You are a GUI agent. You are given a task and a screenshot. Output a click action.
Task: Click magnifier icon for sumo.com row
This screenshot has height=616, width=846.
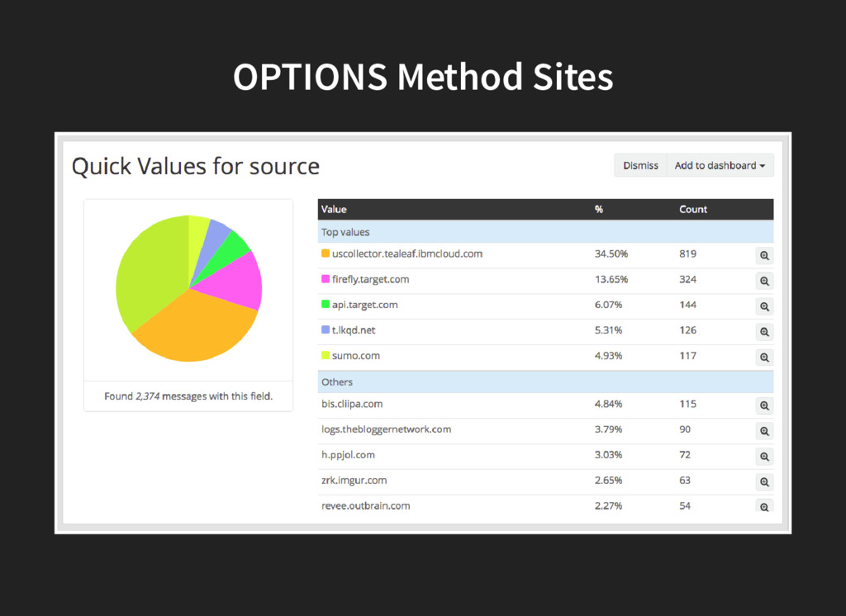click(x=764, y=358)
